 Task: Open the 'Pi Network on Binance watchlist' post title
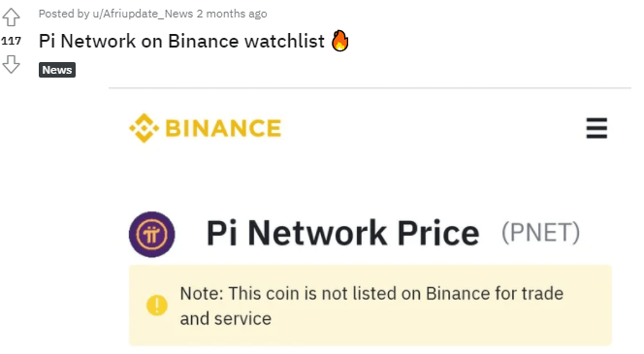[x=181, y=41]
